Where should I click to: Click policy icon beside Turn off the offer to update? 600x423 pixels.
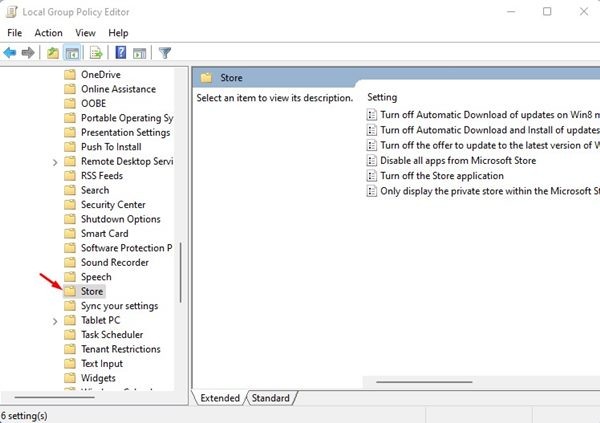click(x=372, y=145)
